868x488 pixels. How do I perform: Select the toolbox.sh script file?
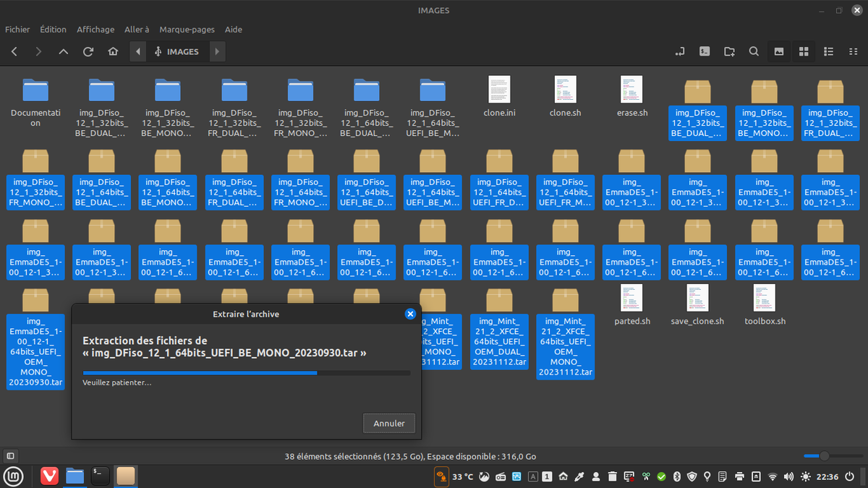point(765,305)
